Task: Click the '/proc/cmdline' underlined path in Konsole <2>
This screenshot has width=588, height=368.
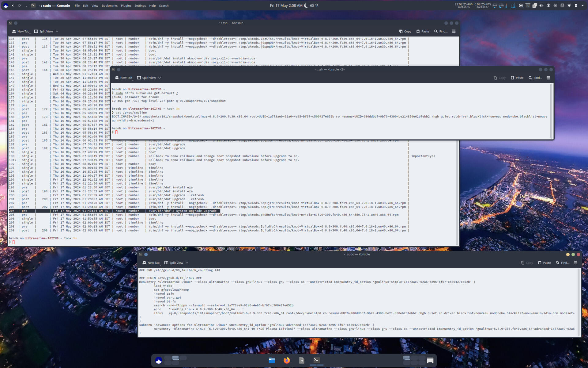Action: point(135,113)
